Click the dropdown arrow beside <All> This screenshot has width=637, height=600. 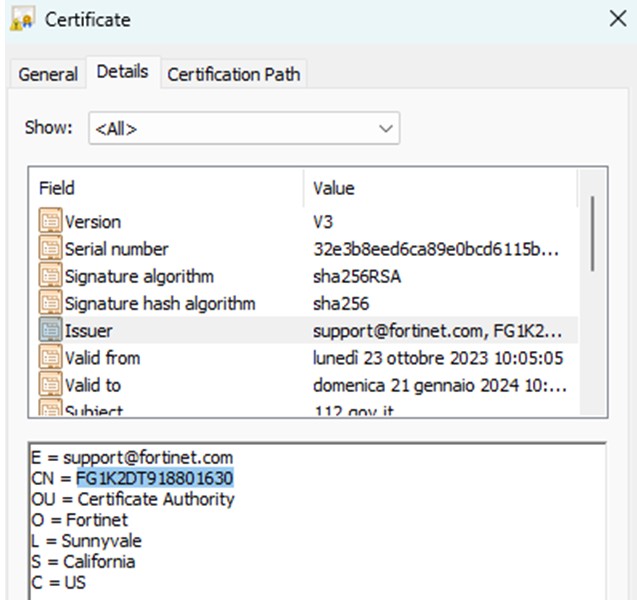(385, 128)
